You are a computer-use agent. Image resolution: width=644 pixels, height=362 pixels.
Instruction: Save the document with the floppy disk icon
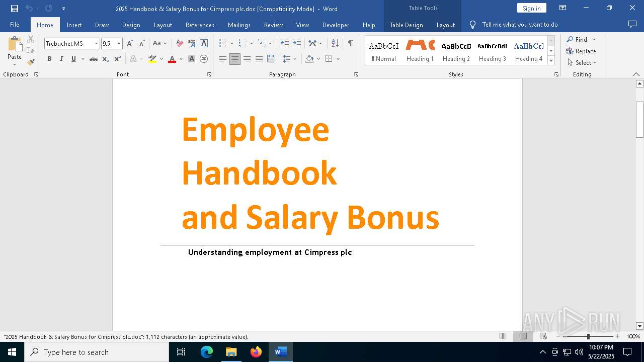click(x=15, y=9)
